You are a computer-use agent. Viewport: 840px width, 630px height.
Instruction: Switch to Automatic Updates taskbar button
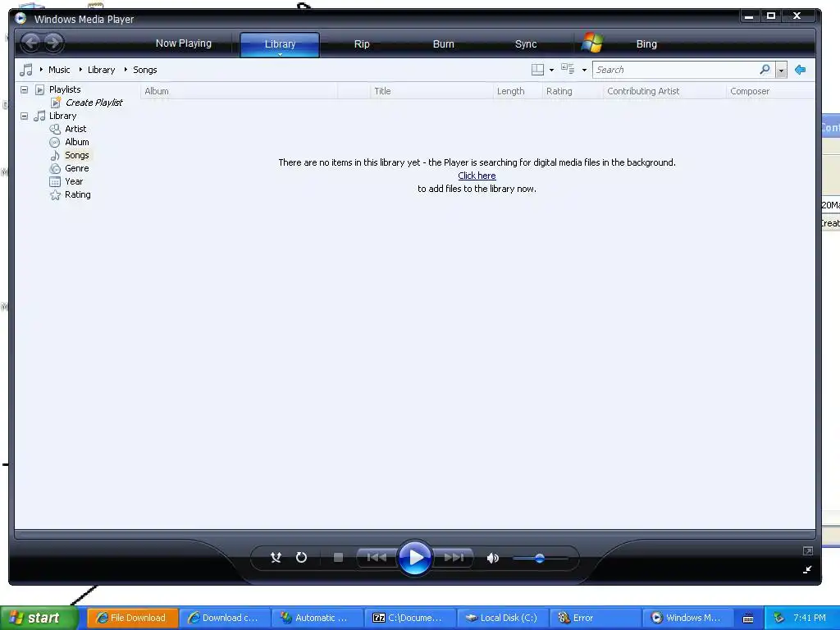[317, 618]
